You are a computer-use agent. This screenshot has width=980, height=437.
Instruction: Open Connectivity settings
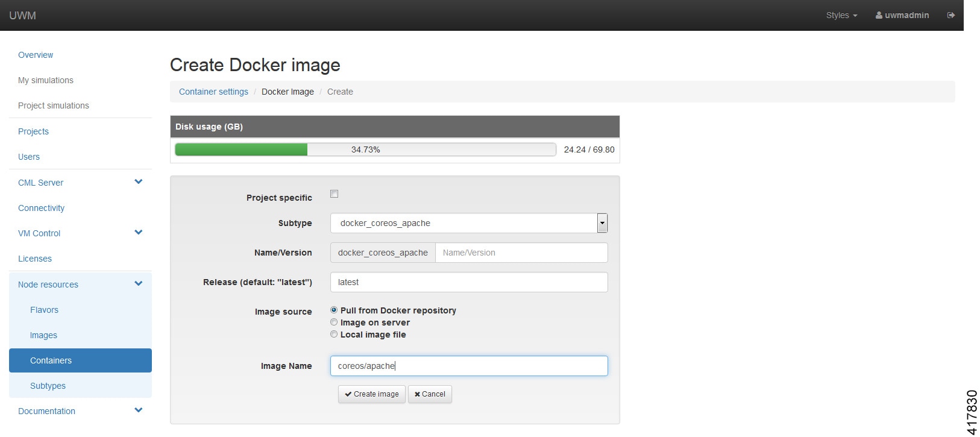pyautogui.click(x=41, y=208)
